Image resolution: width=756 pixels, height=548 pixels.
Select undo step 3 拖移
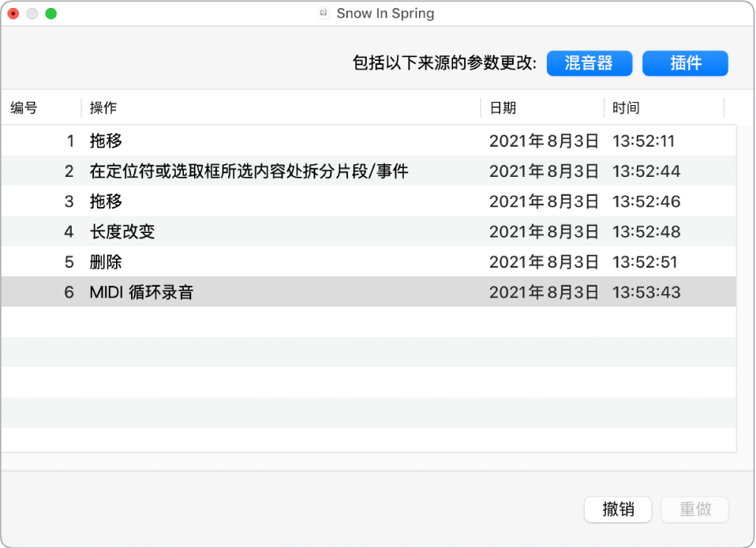[237, 201]
